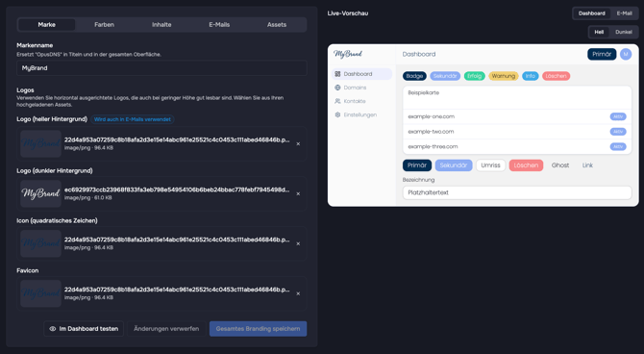Screen dimensions: 644x354
Task: Click the green Erfolg badge
Action: pos(475,76)
